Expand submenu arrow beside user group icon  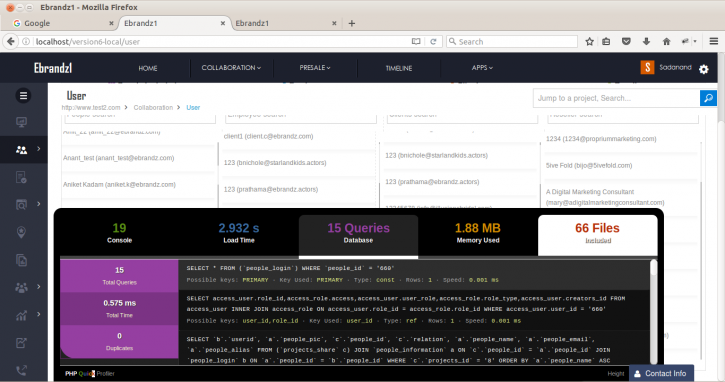tap(39, 287)
